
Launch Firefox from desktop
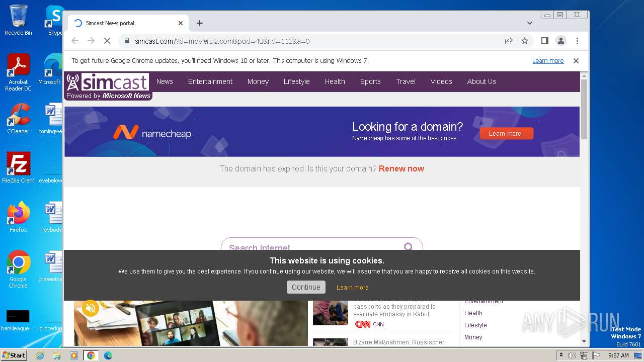coord(18,217)
